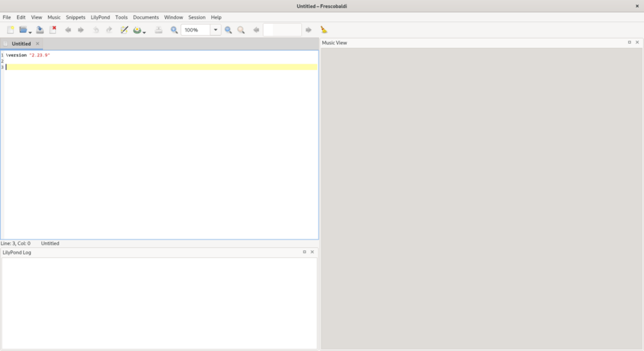
Task: Click the Save document icon
Action: [x=40, y=30]
